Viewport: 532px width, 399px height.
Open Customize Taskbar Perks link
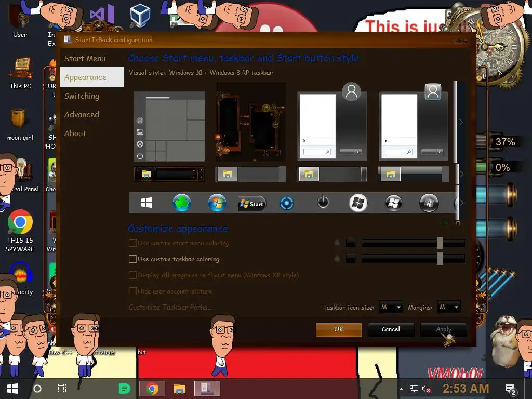point(170,308)
